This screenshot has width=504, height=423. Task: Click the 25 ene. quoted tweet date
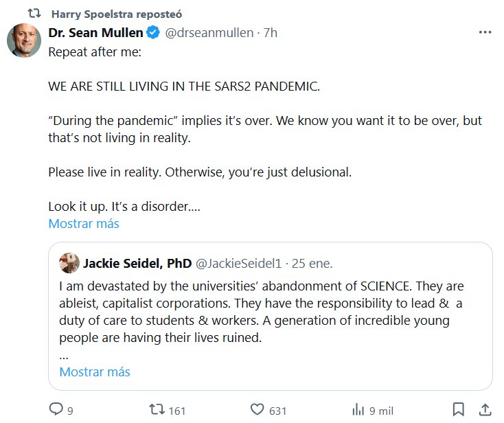point(312,263)
